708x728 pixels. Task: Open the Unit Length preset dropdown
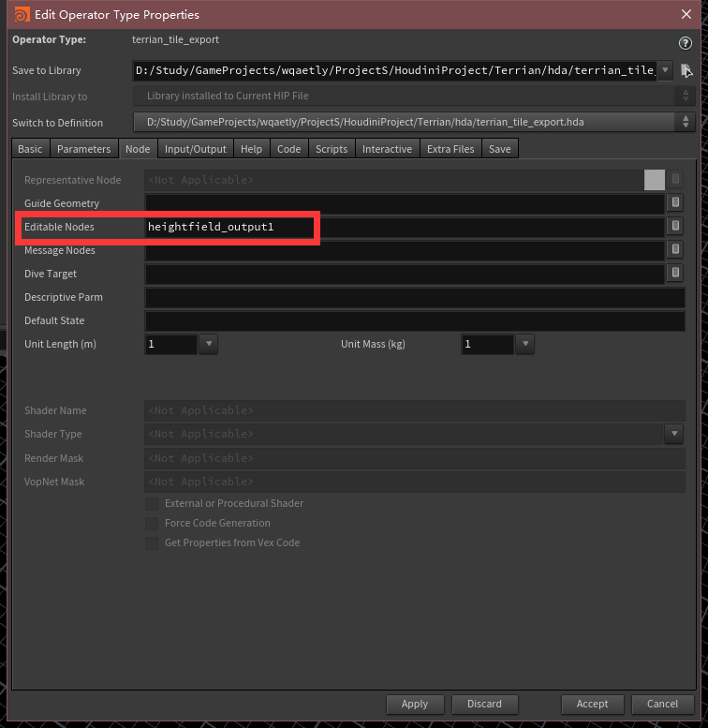coord(209,344)
